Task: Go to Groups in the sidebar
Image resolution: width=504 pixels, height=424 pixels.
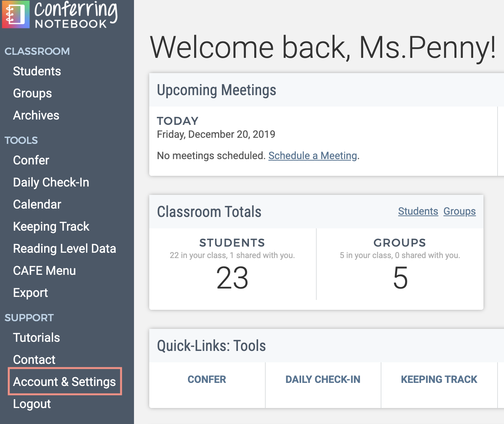Action: pos(32,93)
